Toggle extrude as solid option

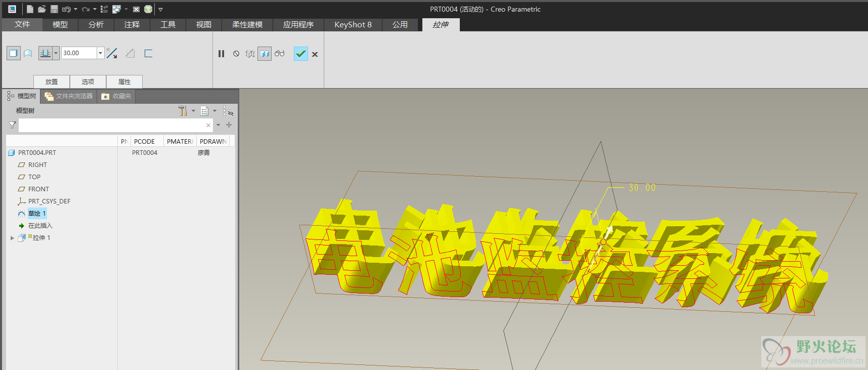tap(14, 53)
